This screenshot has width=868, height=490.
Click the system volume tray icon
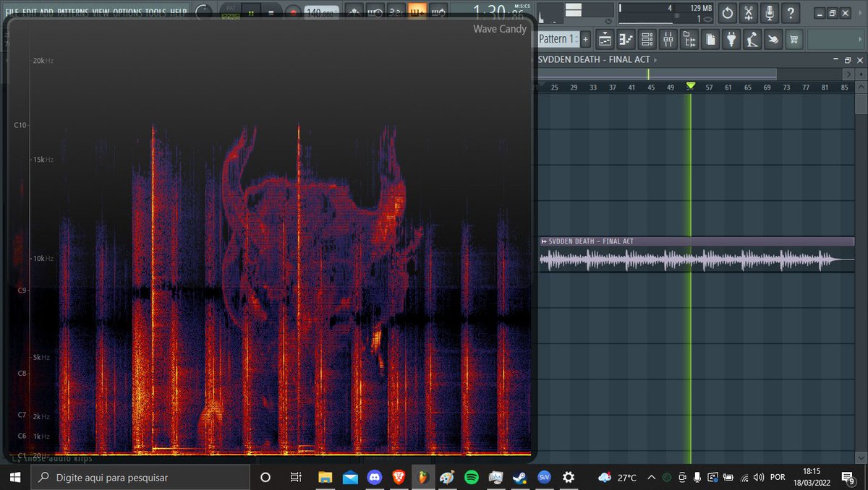click(758, 477)
